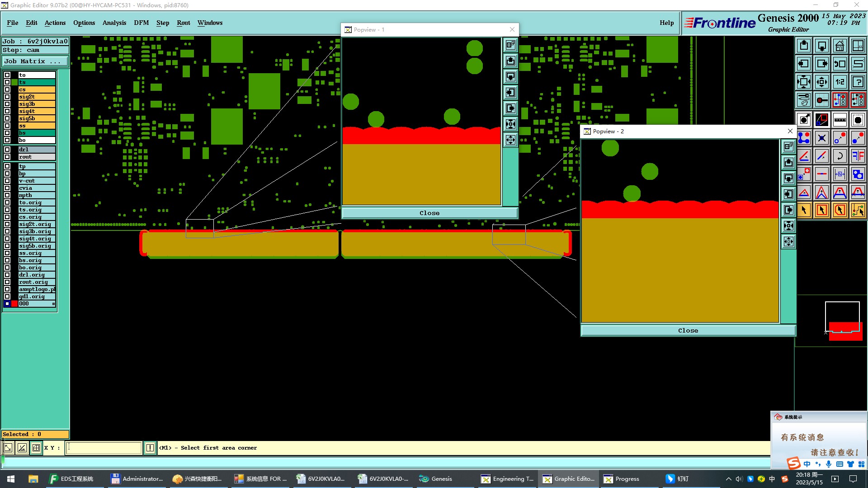Select the ruler measurement tool
Screen dimensions: 868x488
pyautogui.click(x=840, y=120)
